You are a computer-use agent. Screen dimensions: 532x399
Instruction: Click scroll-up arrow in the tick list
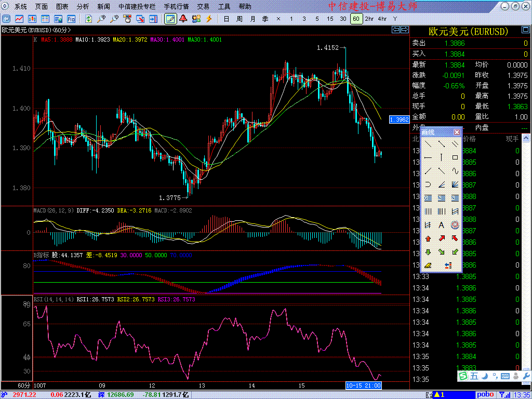pyautogui.click(x=526, y=139)
